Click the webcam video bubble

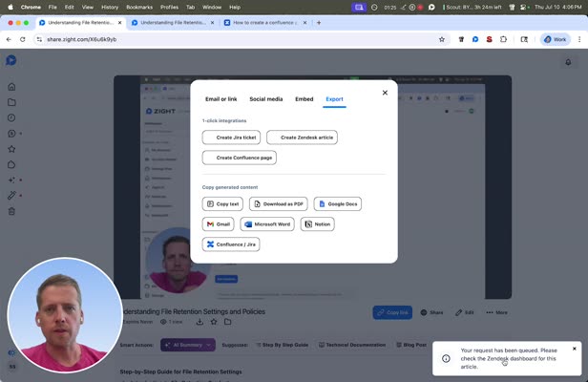tap(65, 315)
